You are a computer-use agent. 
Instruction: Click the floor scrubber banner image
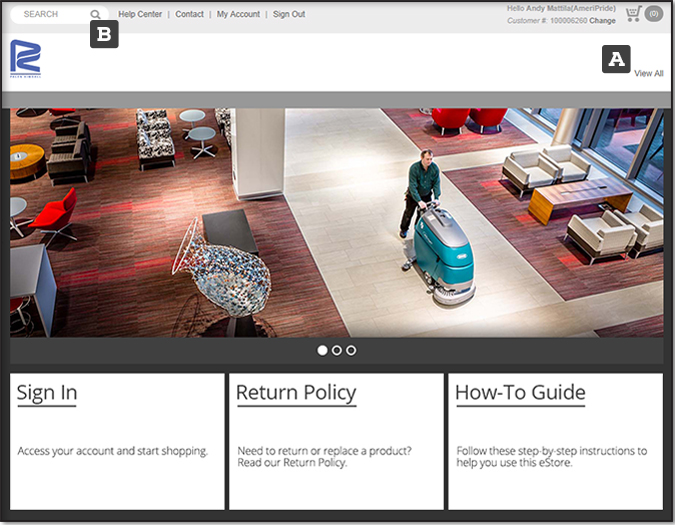(337, 222)
